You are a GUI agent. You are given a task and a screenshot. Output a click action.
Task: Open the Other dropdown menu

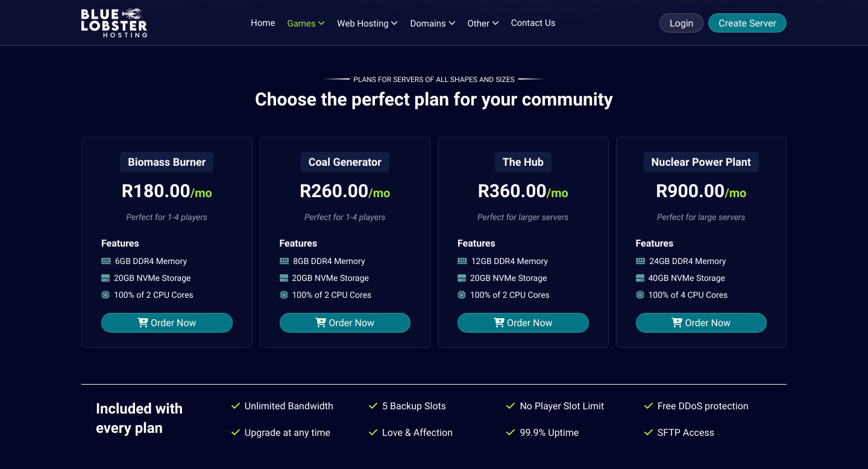pyautogui.click(x=483, y=23)
